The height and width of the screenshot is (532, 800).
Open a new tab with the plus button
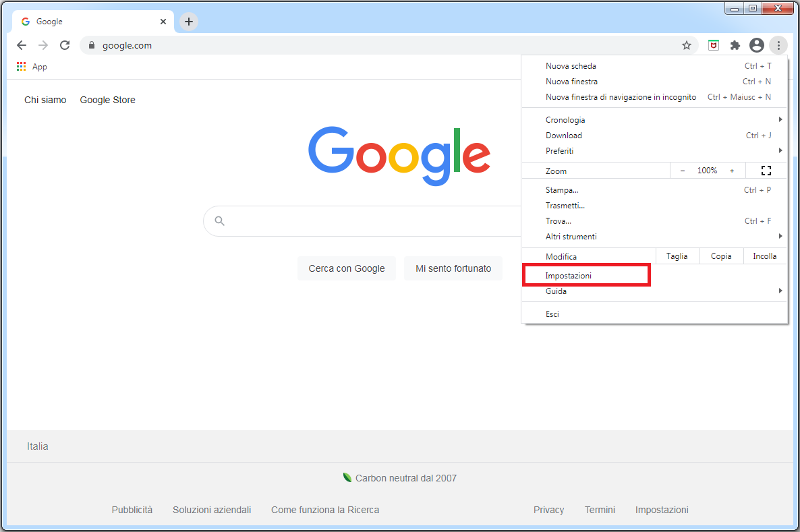(189, 22)
